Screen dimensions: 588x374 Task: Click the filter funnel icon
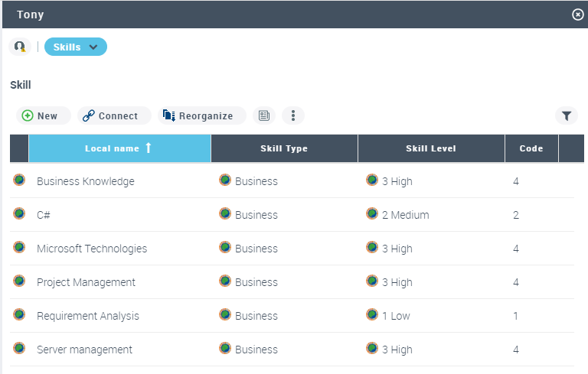[x=567, y=115]
